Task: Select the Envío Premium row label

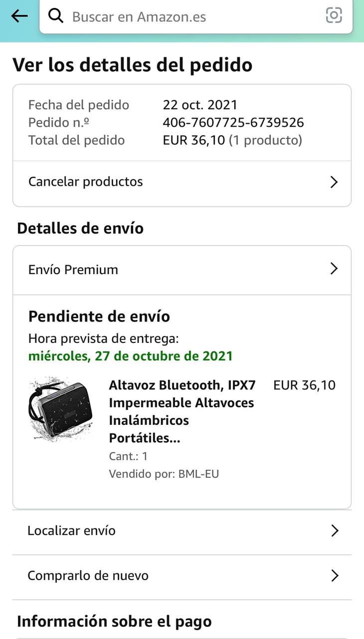Action: coord(73,270)
